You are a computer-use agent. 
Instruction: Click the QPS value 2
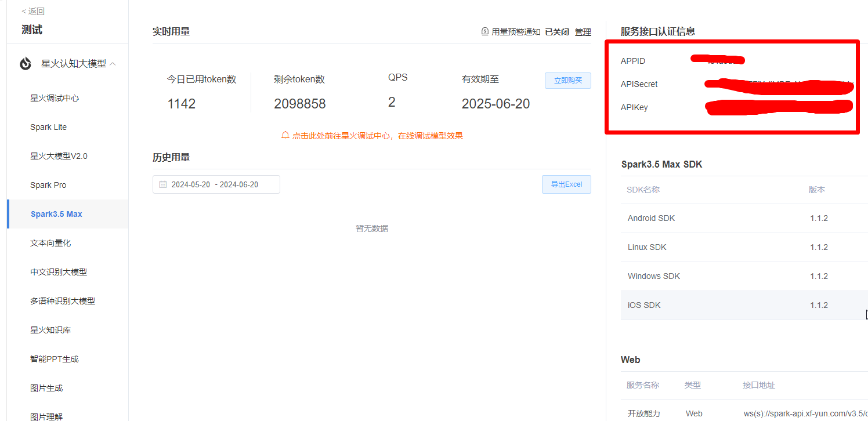(x=392, y=102)
